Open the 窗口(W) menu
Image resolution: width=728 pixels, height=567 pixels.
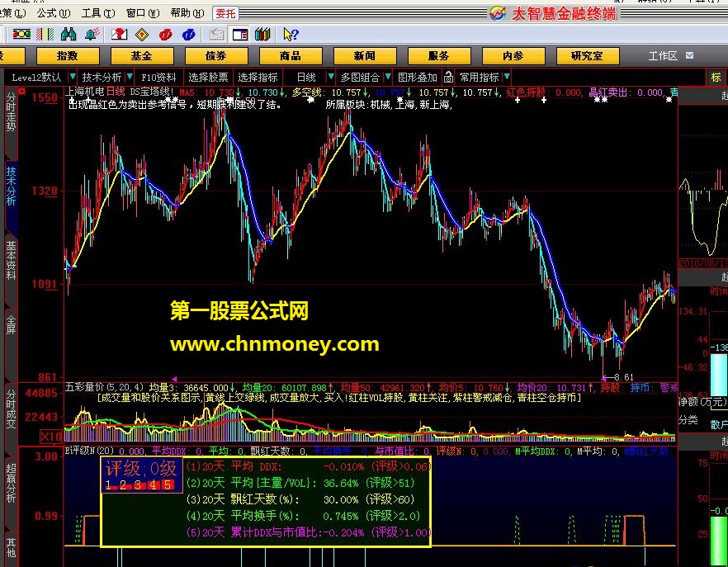tap(143, 13)
